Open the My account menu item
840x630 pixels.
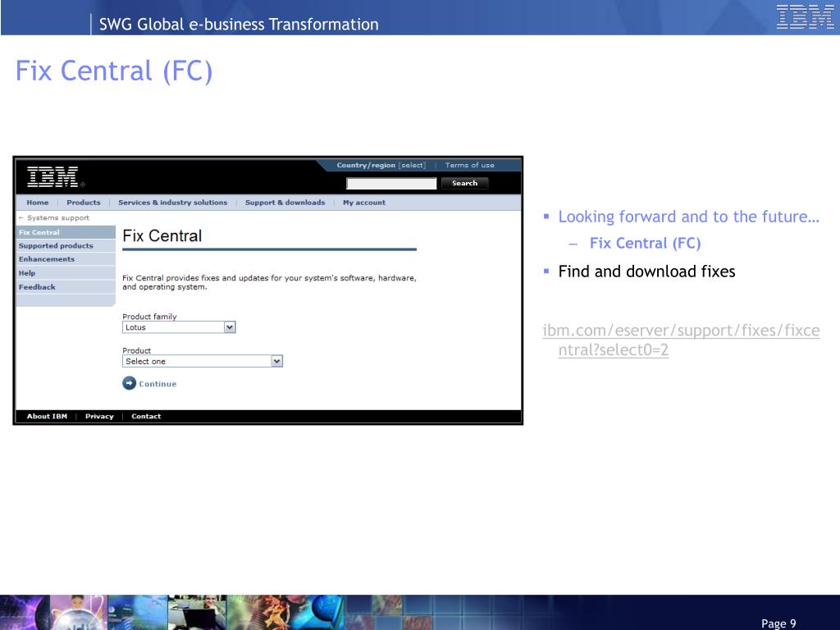[x=364, y=203]
